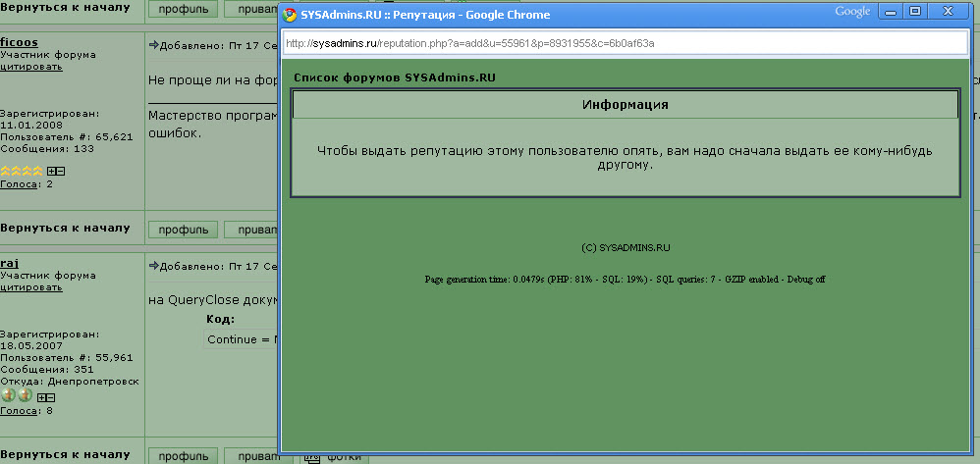This screenshot has height=464, width=980.
Task: Click the 'Continue =' code box
Action: [x=241, y=339]
